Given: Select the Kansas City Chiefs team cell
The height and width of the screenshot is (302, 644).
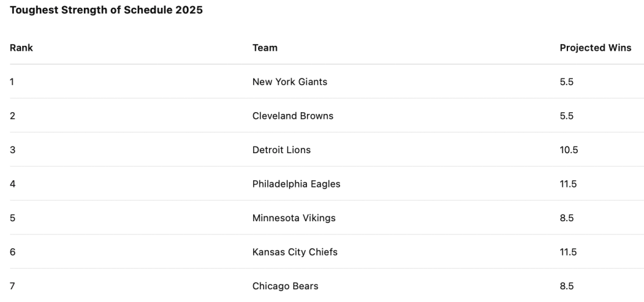Looking at the screenshot, I should click(x=295, y=252).
